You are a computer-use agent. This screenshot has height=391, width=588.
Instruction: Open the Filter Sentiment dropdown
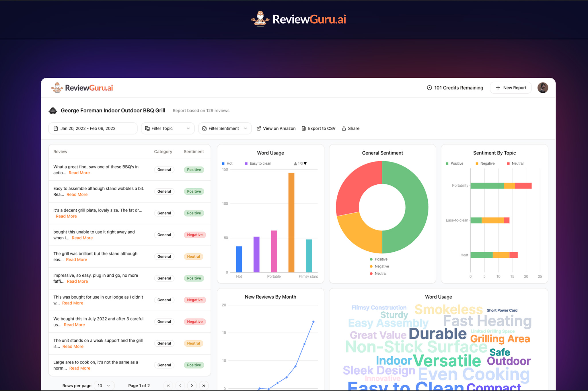225,128
